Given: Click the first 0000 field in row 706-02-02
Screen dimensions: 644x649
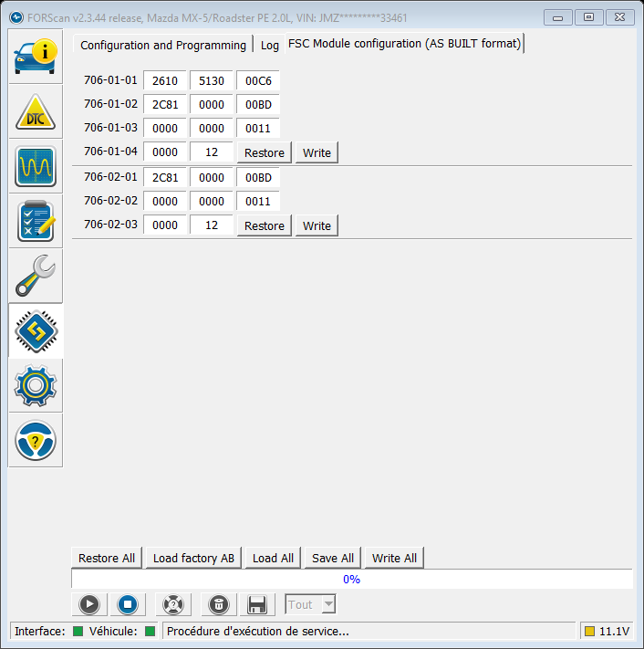Looking at the screenshot, I should pyautogui.click(x=165, y=201).
